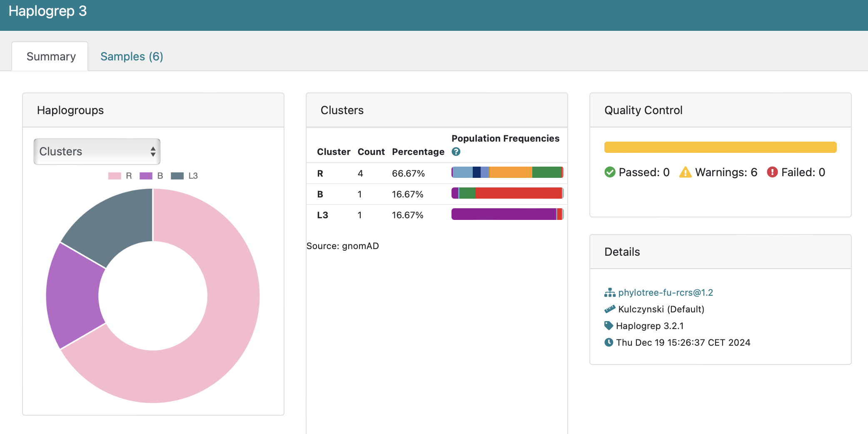Select the Summary tab
Viewport: 868px width, 434px height.
click(x=51, y=56)
